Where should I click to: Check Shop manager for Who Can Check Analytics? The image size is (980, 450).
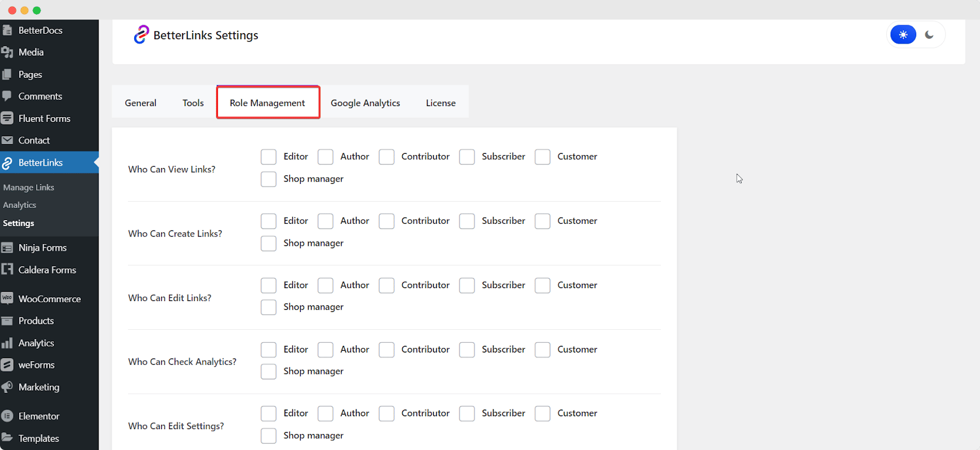[268, 372]
